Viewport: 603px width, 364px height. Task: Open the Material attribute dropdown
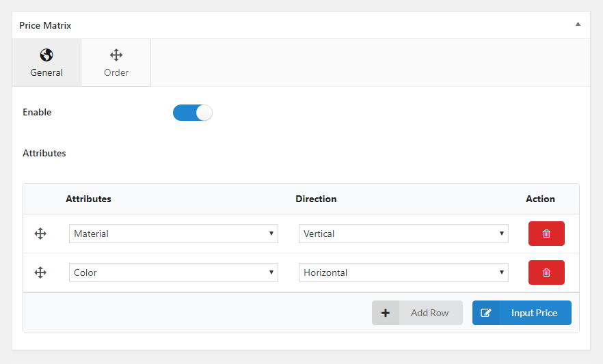click(x=174, y=234)
